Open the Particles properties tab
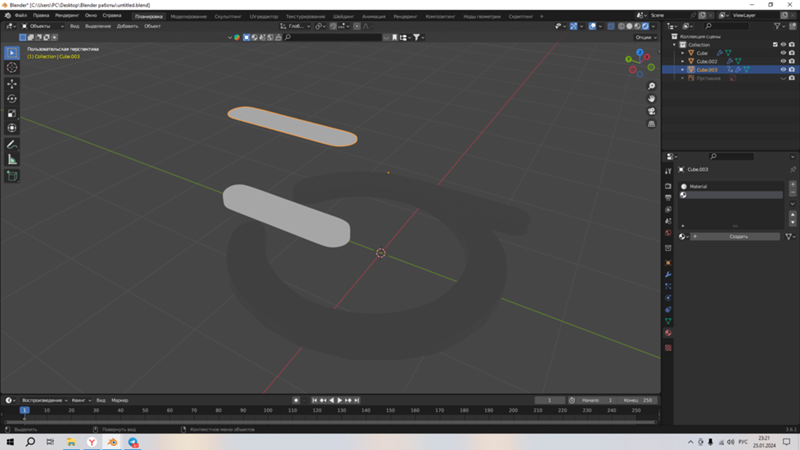 668,286
